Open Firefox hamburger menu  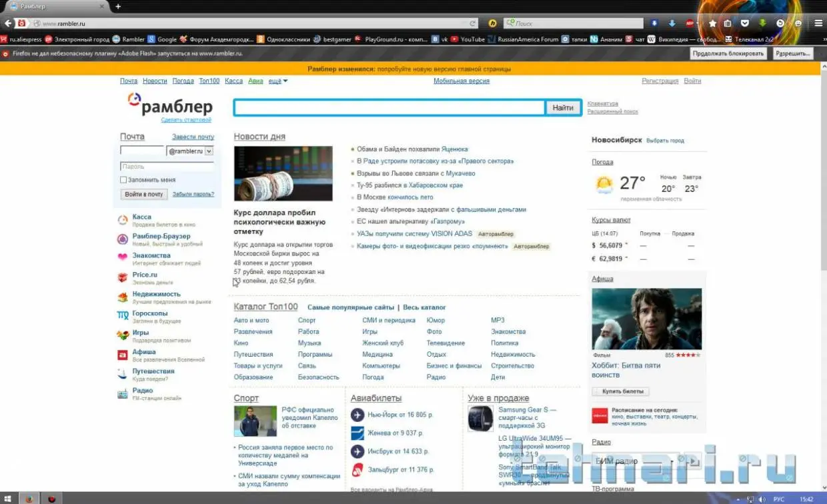(x=818, y=23)
